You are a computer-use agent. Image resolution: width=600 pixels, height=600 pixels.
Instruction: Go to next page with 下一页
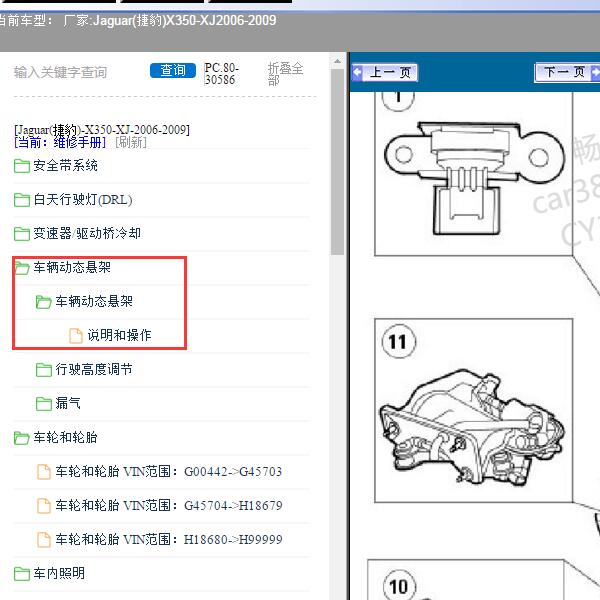[567, 72]
